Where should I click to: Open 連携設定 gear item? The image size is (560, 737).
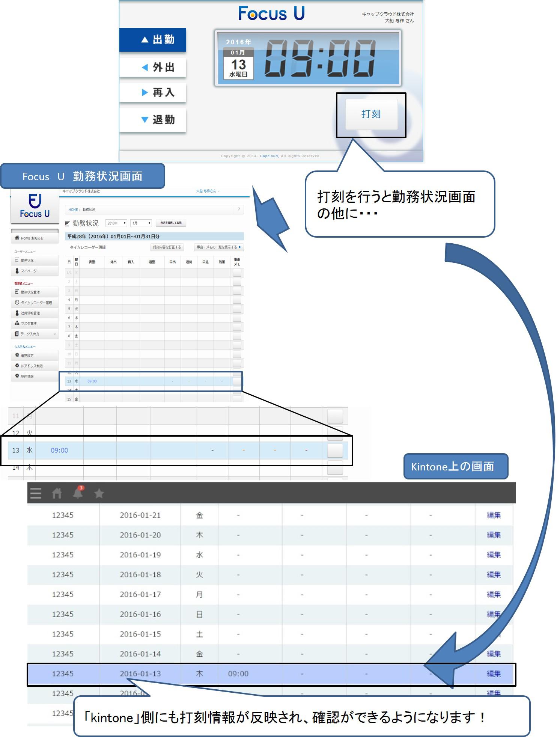35,355
